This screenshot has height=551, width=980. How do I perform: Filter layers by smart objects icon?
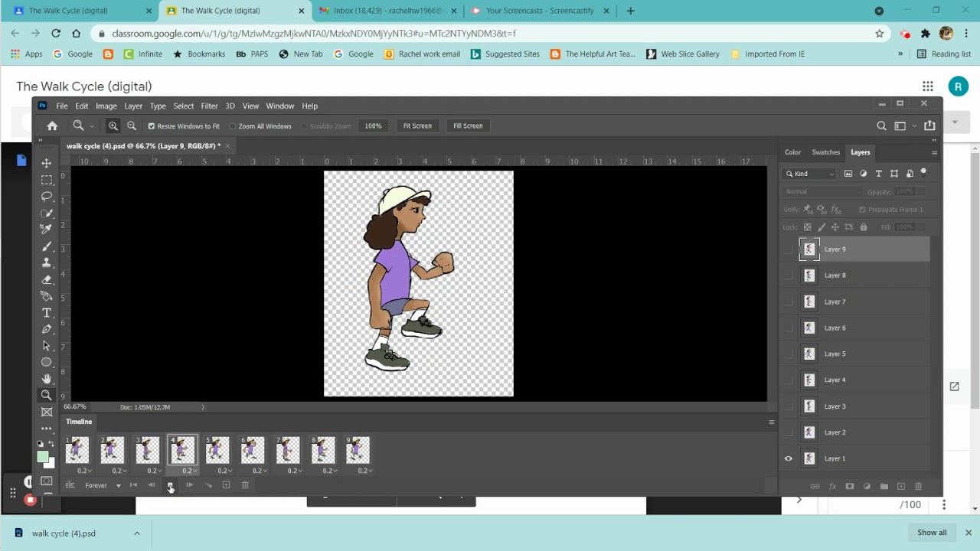point(910,174)
